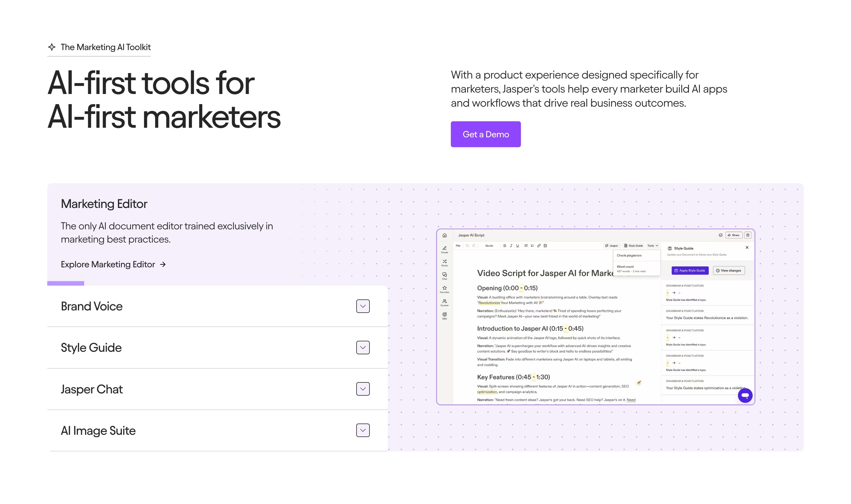Expand the Jasper Chat chevron
This screenshot has width=851, height=504.
[x=363, y=389]
